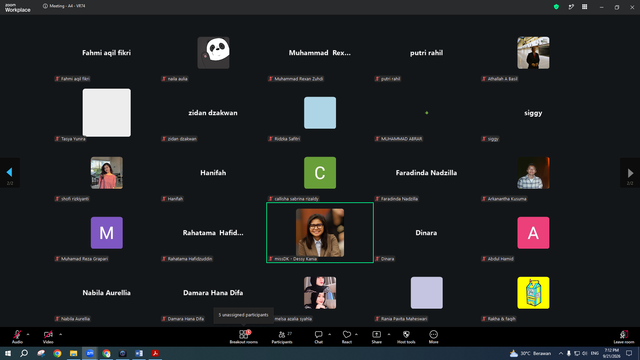Select melsa azalia syahla profile picture

point(320,293)
